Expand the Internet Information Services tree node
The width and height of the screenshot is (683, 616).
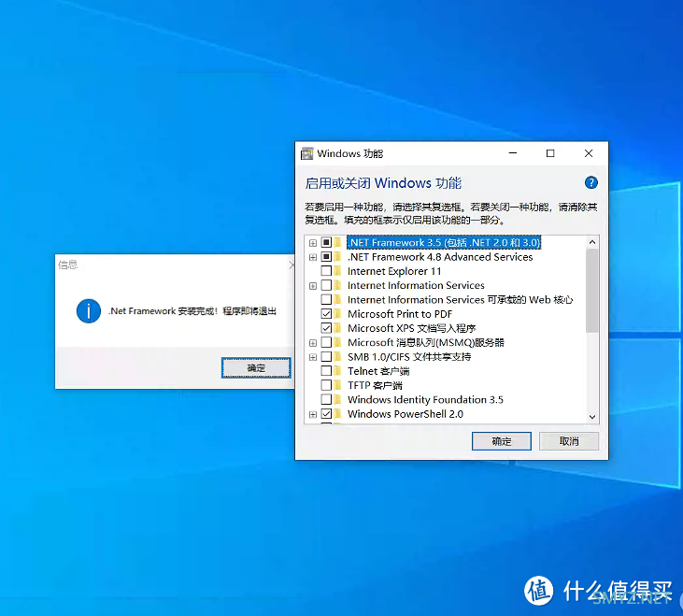pos(313,286)
